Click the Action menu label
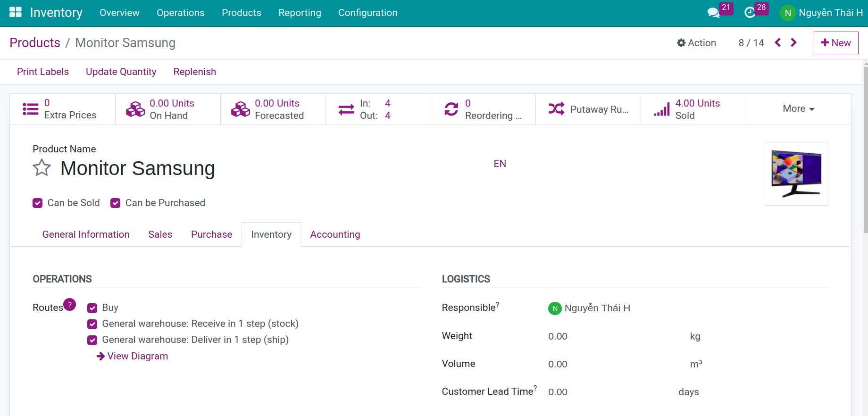The image size is (868, 416). pyautogui.click(x=702, y=43)
